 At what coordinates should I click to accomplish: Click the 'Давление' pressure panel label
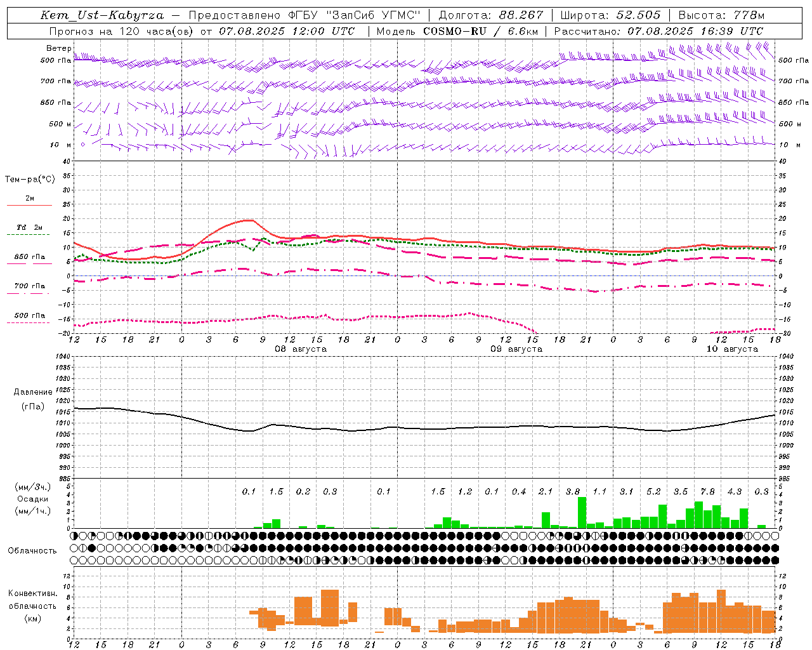point(33,392)
